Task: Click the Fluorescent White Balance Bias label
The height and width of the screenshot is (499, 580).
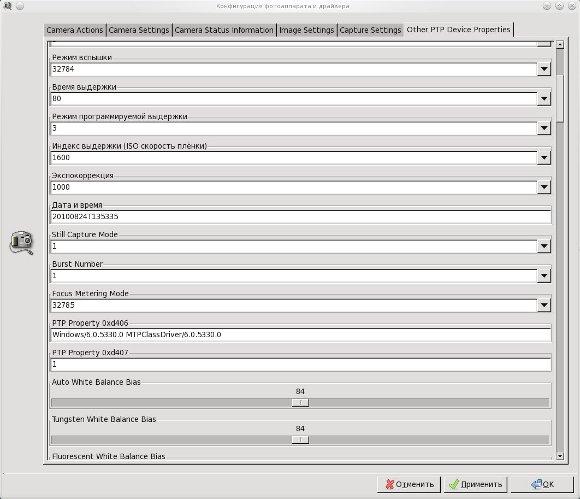Action: click(108, 456)
